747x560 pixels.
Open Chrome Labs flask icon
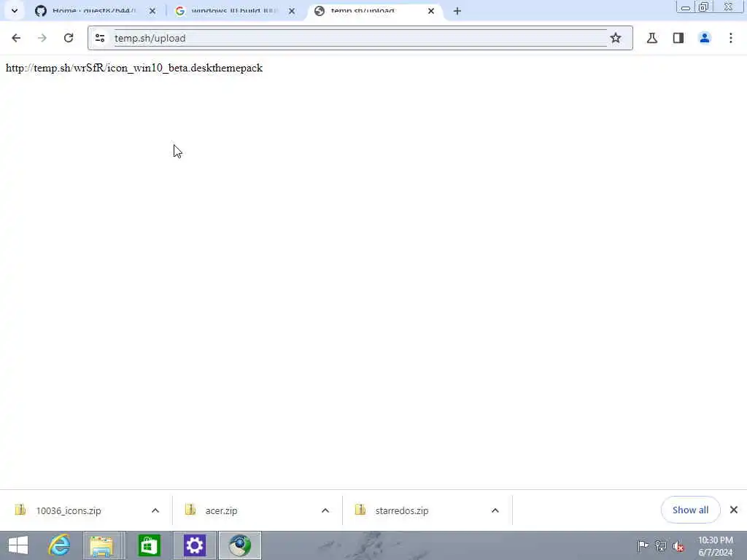click(652, 38)
